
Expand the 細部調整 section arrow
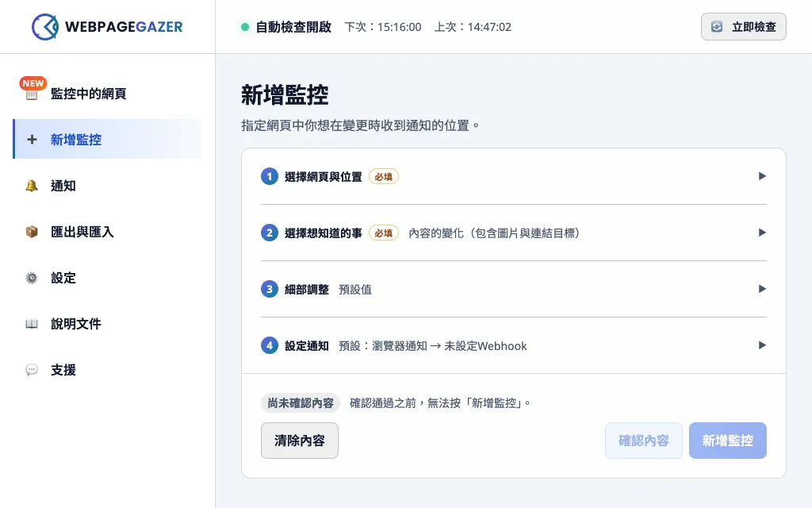[762, 289]
